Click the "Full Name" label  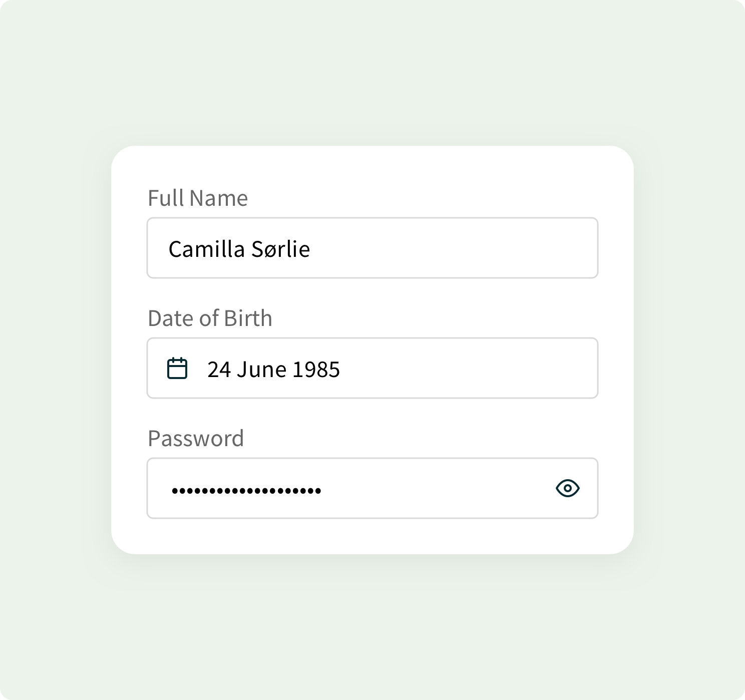pos(197,198)
